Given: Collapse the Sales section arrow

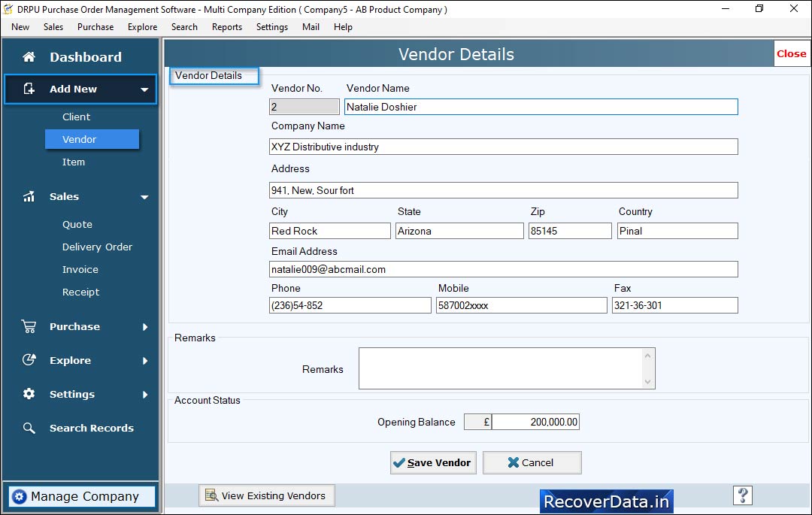Looking at the screenshot, I should pyautogui.click(x=144, y=197).
